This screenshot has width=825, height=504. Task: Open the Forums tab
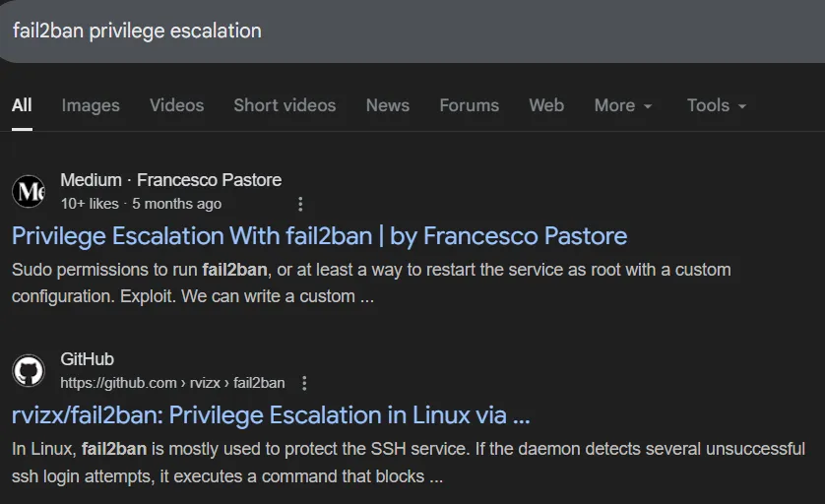click(469, 105)
